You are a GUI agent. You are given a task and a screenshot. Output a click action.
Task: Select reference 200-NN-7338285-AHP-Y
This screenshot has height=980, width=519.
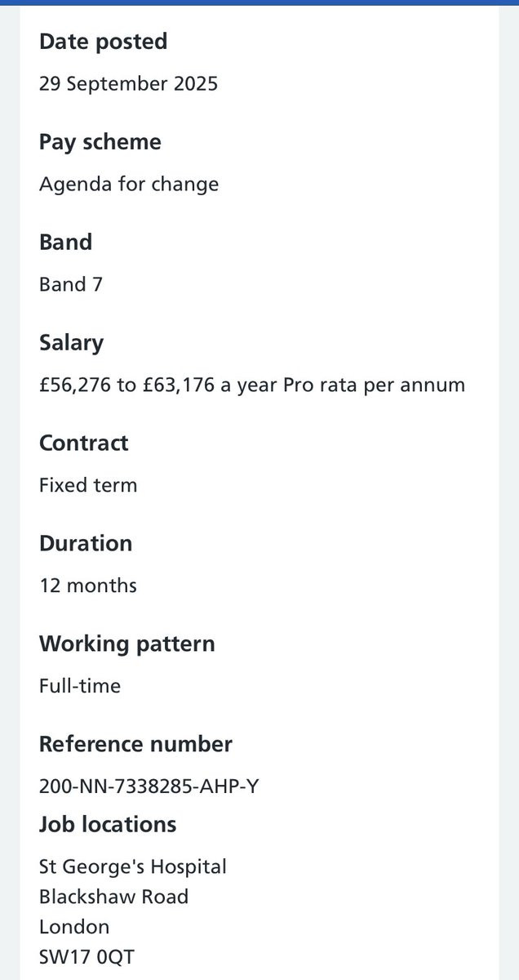(149, 786)
